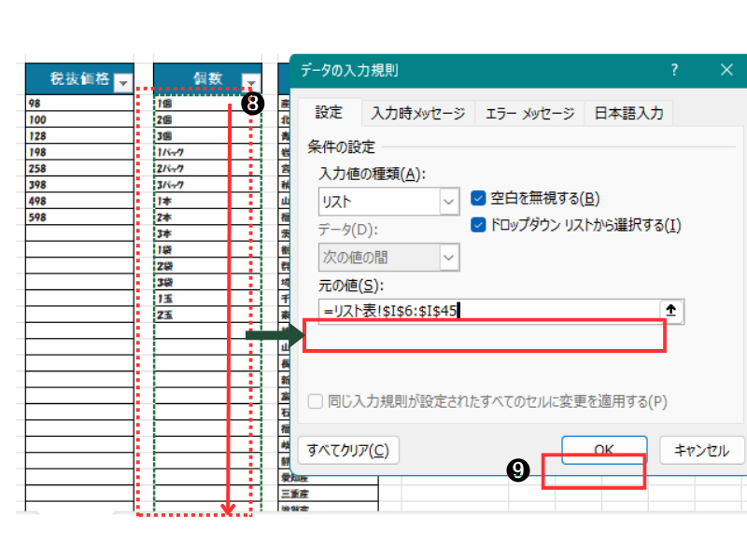This screenshot has width=747, height=560.
Task: Click the dialog help question mark
Action: [x=674, y=70]
